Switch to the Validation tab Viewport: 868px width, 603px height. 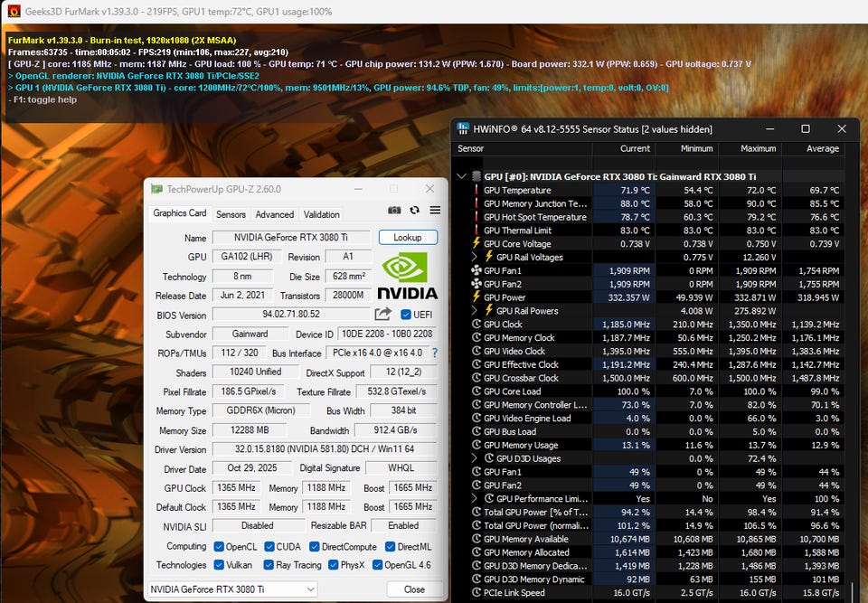click(x=322, y=214)
